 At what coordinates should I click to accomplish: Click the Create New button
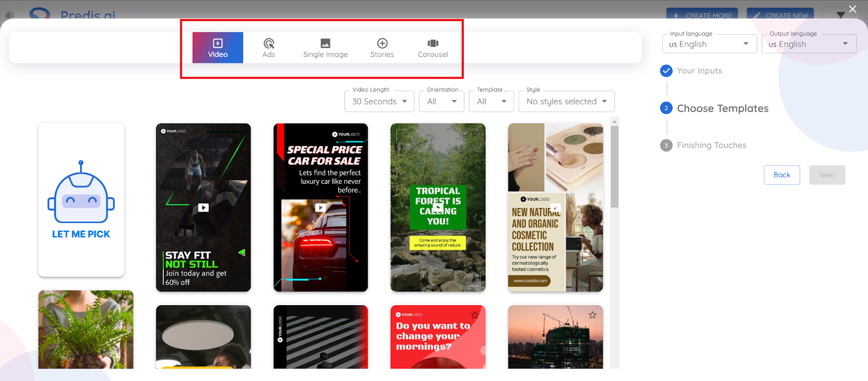781,15
